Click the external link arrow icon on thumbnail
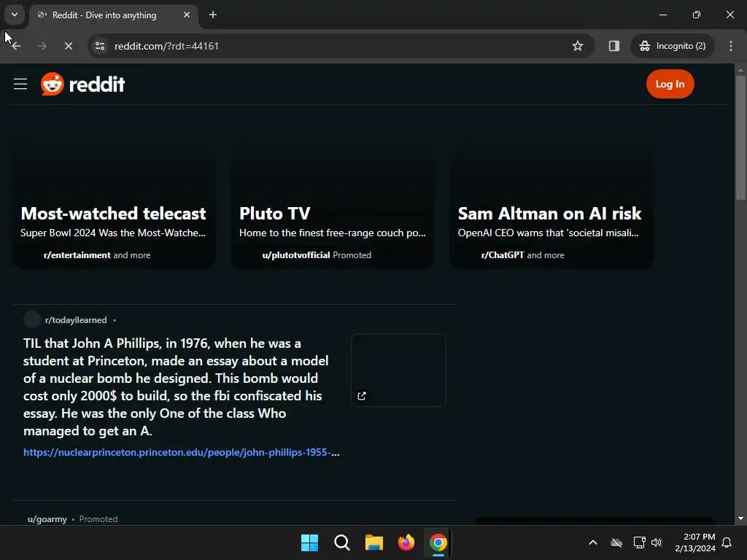This screenshot has height=560, width=747. [x=362, y=396]
